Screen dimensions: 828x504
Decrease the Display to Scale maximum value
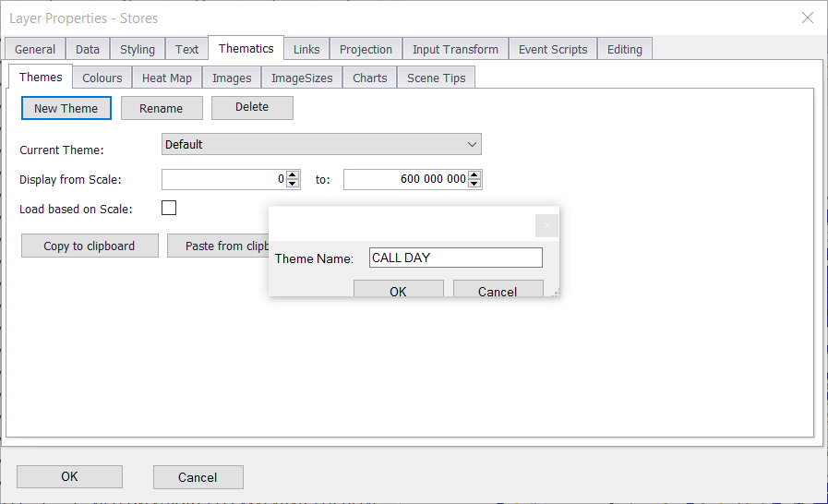click(474, 184)
